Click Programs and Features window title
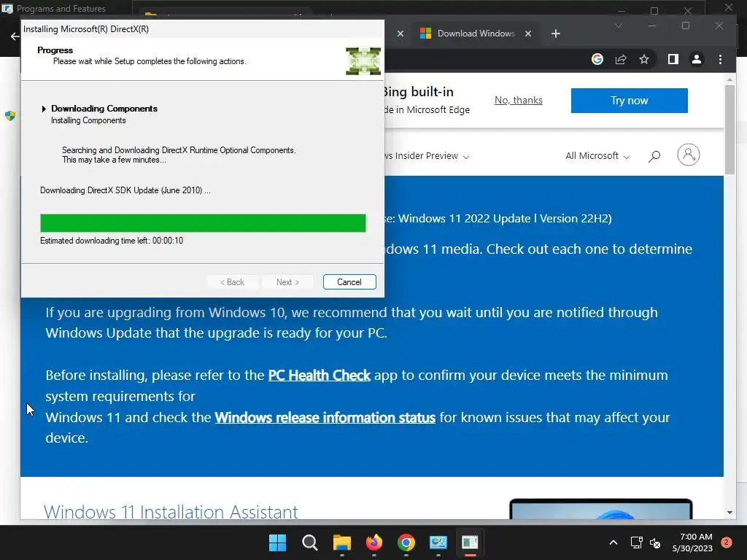The image size is (747, 560). point(61,9)
